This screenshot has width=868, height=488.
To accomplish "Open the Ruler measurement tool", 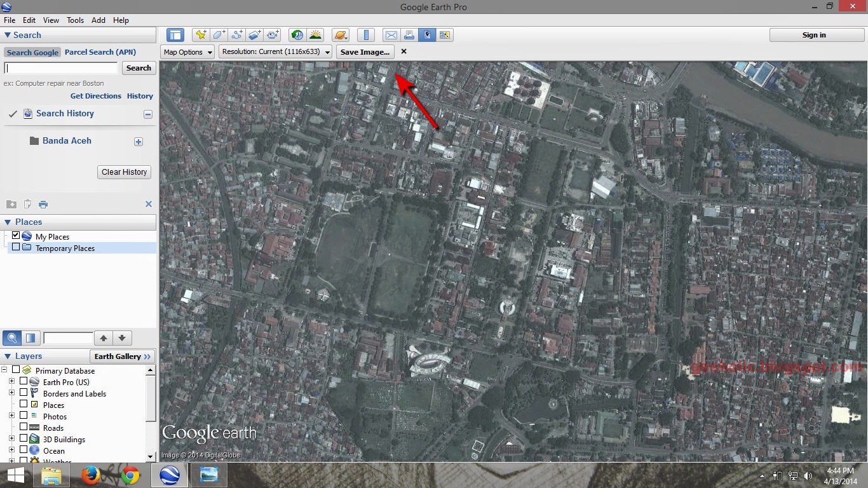I will coord(364,35).
